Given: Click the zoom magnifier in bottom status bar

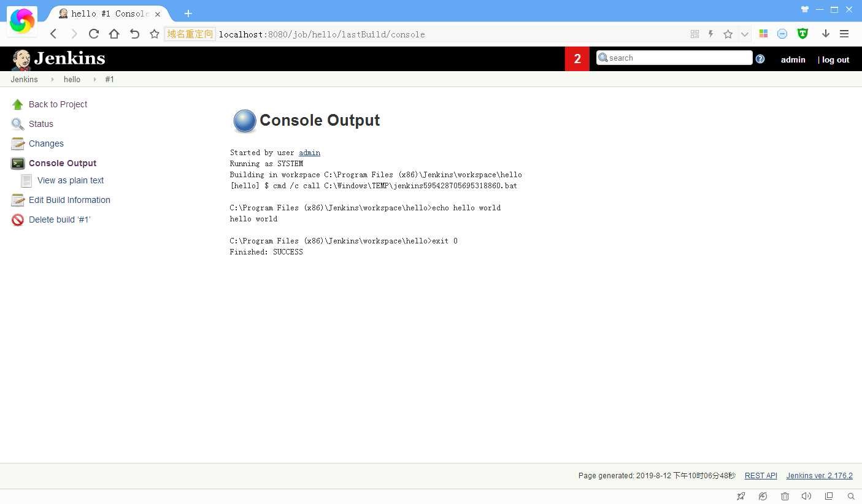Looking at the screenshot, I should tap(850, 496).
